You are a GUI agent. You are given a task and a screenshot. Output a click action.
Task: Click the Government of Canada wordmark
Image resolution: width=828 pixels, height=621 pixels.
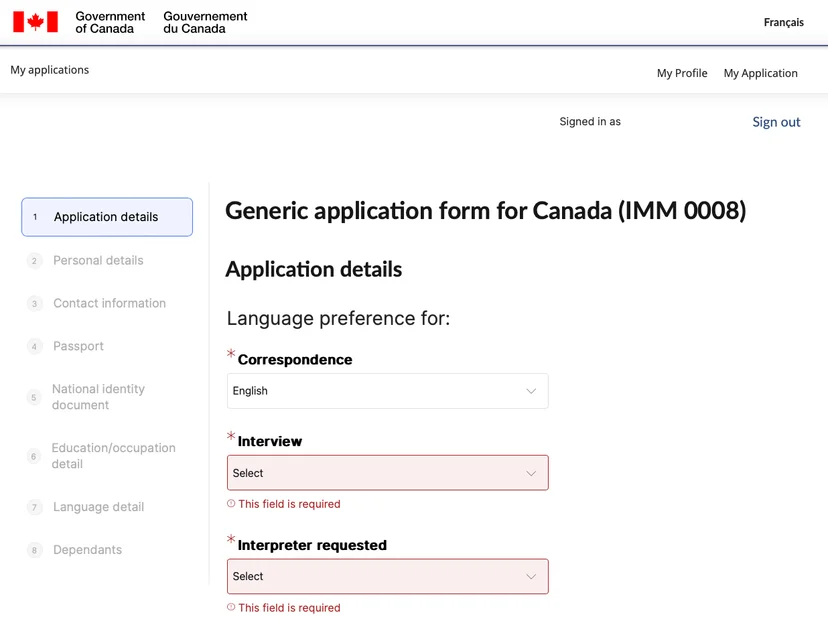[110, 23]
